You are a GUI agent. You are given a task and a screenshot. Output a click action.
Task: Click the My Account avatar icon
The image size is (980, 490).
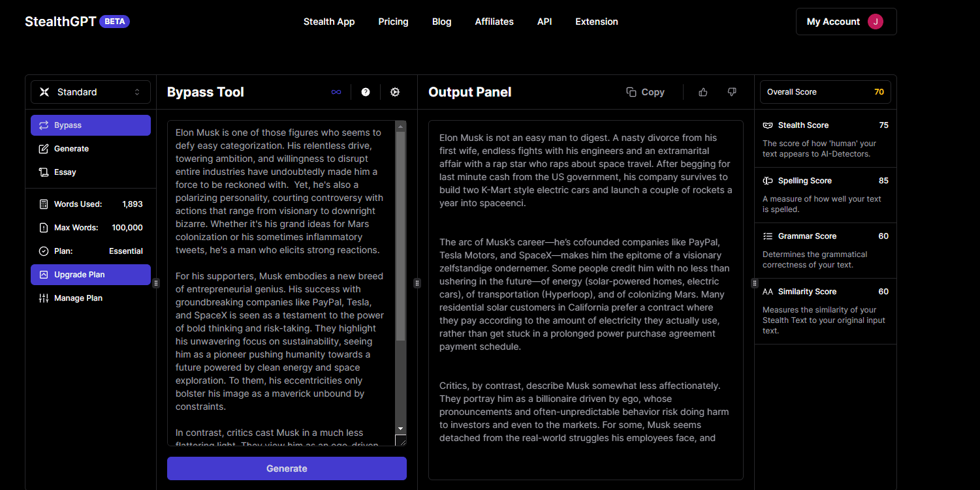[x=875, y=22]
